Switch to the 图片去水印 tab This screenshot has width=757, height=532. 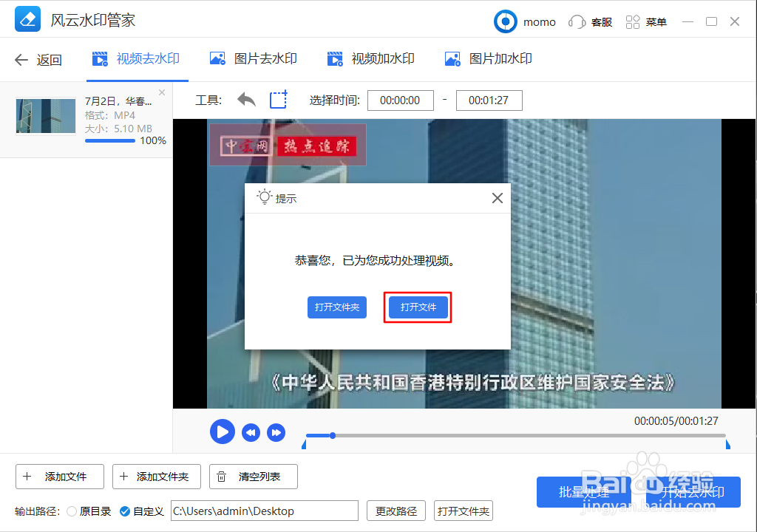[253, 58]
